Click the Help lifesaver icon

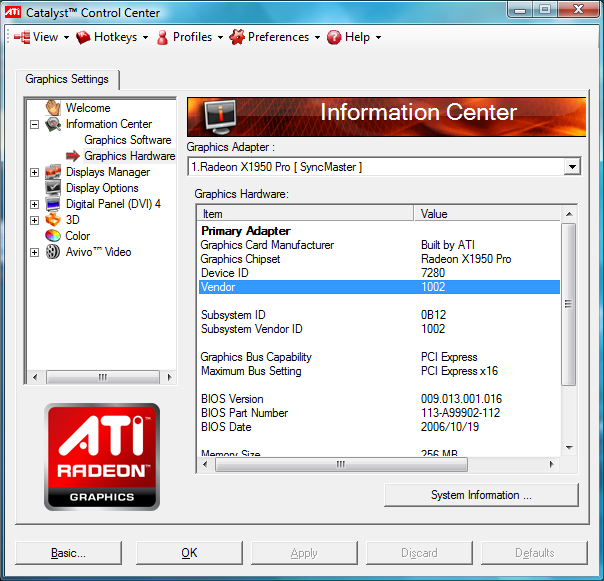(334, 37)
